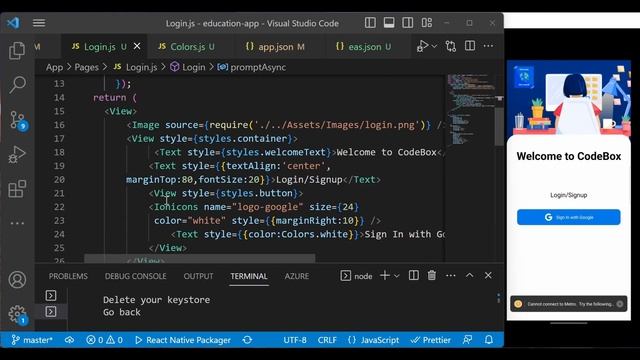640x360 pixels.
Task: Open the AZURE panel tab
Action: coord(297,276)
